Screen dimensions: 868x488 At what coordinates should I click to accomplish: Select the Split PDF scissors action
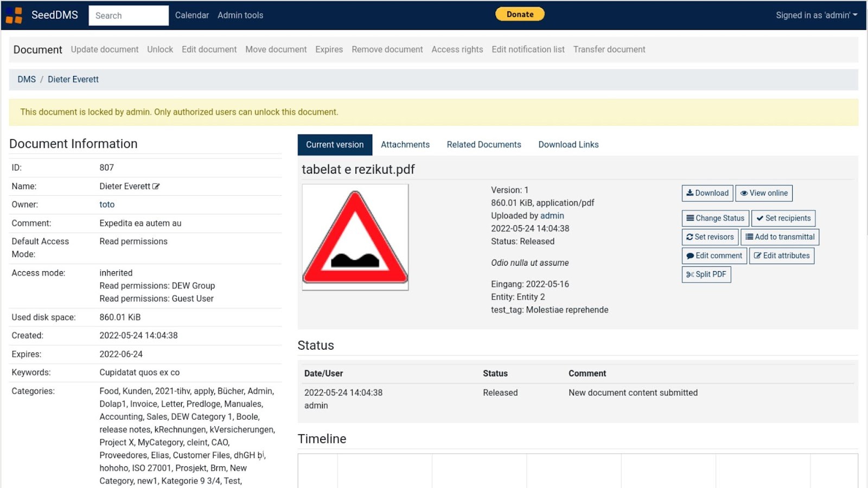(706, 274)
